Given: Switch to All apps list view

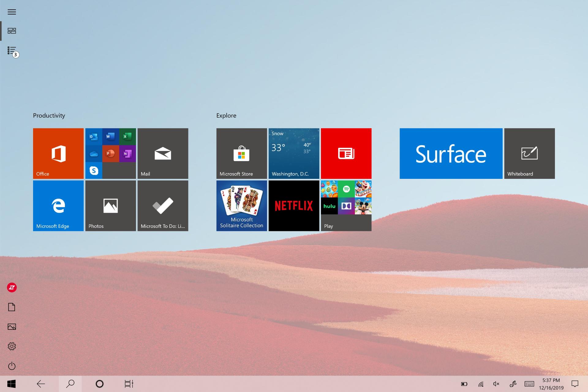Looking at the screenshot, I should pyautogui.click(x=12, y=51).
